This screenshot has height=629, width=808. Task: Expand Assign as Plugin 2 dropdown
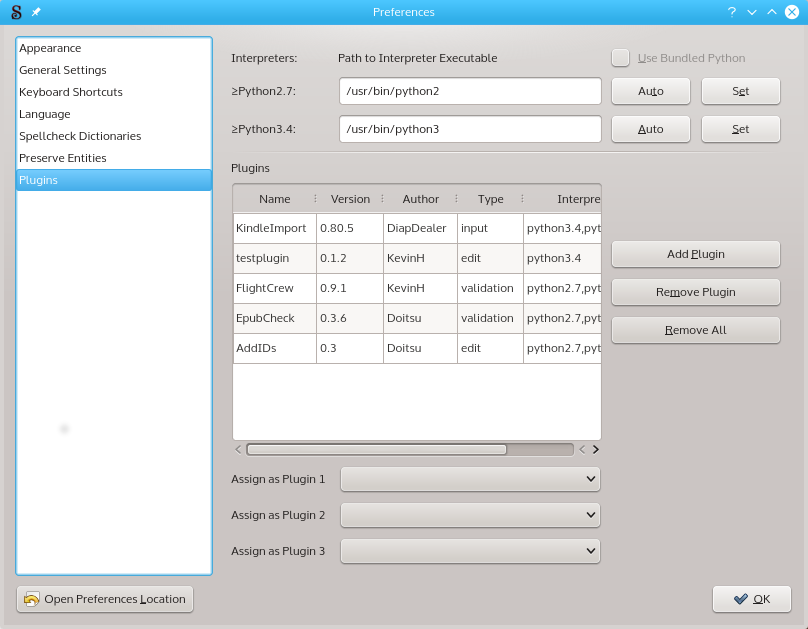[470, 515]
